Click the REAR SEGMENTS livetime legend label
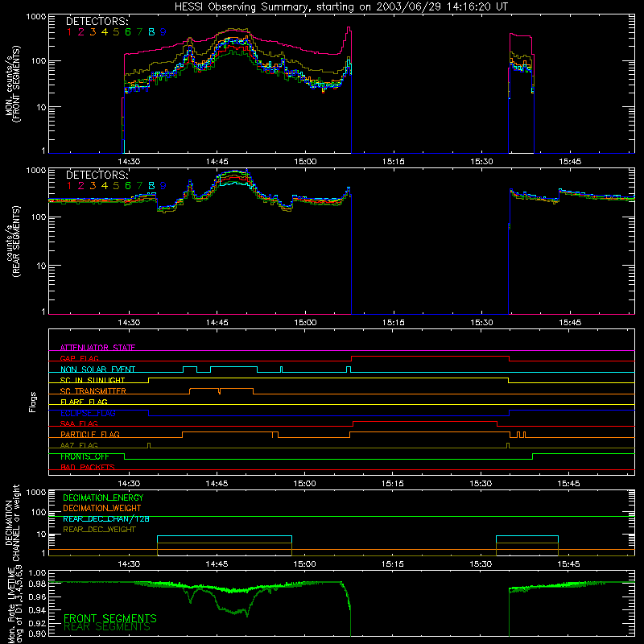The image size is (644, 644). tap(107, 627)
